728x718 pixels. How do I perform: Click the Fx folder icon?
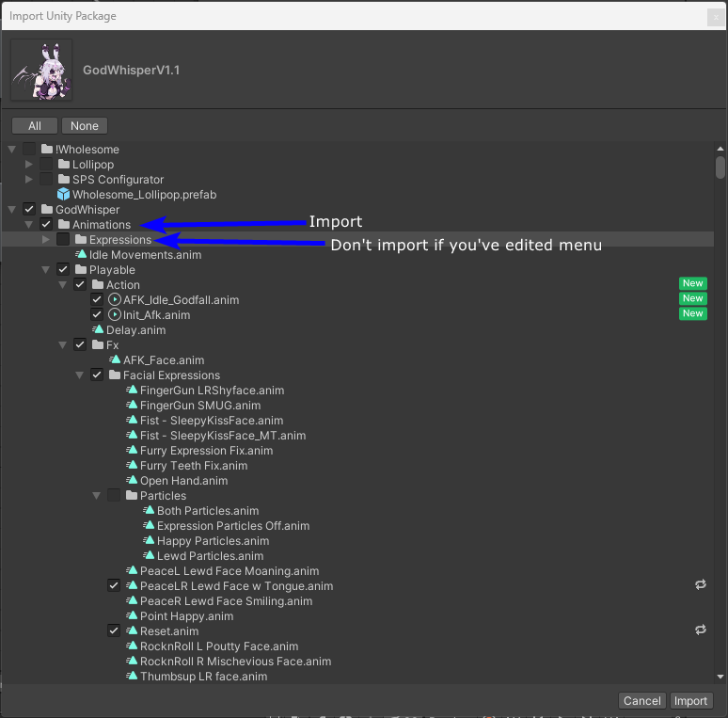click(98, 344)
